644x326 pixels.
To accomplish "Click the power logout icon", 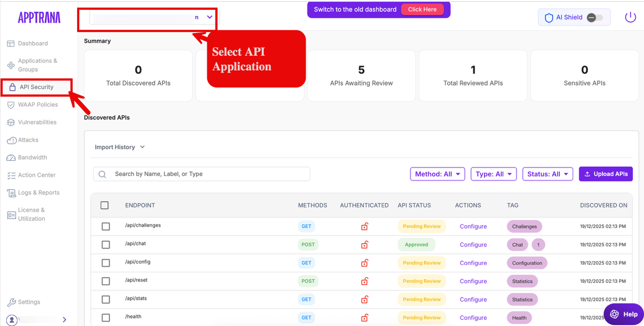I will (x=630, y=18).
